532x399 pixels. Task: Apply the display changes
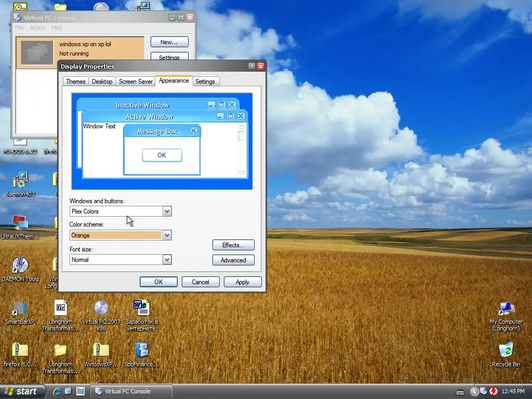(x=243, y=282)
